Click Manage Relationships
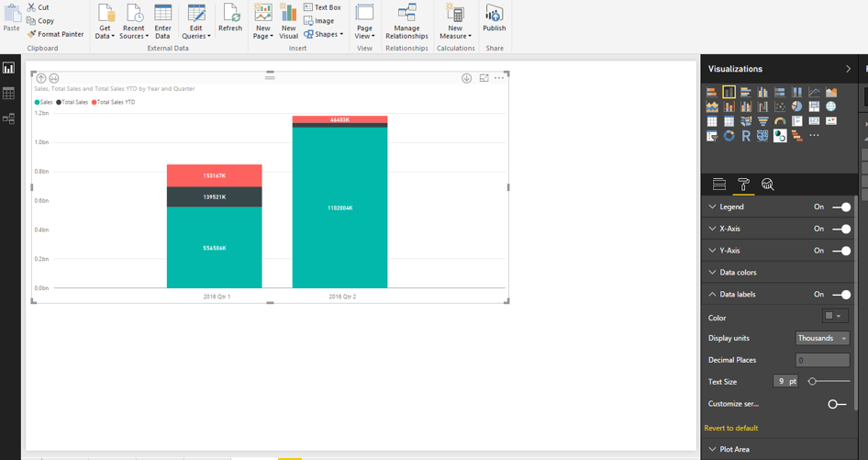868x460 pixels. [406, 21]
